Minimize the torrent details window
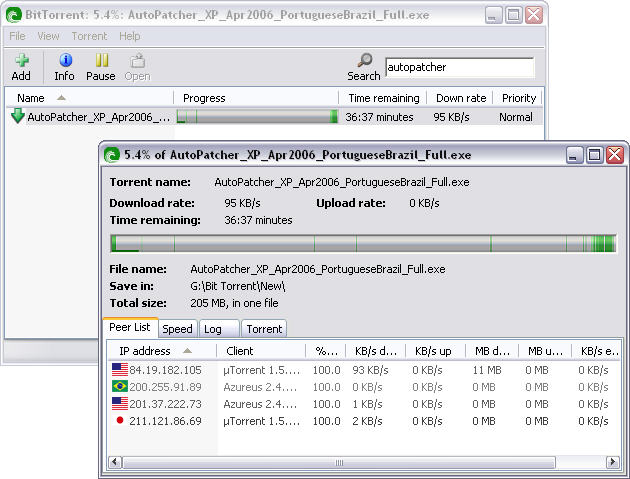This screenshot has width=630, height=479. click(x=574, y=155)
